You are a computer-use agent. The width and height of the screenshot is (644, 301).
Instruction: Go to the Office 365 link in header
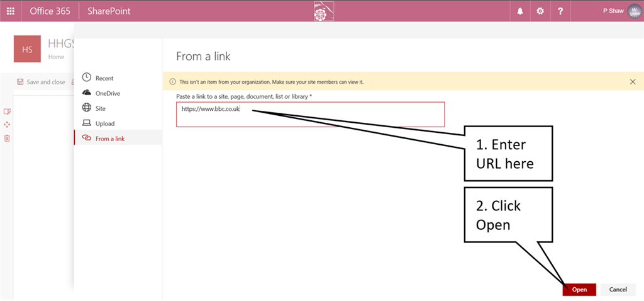[50, 11]
